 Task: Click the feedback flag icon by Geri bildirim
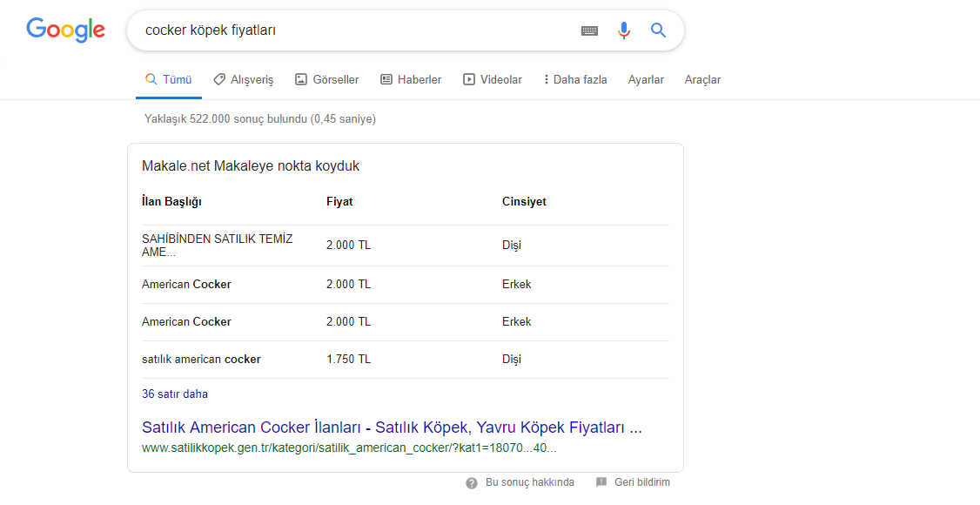[x=601, y=482]
